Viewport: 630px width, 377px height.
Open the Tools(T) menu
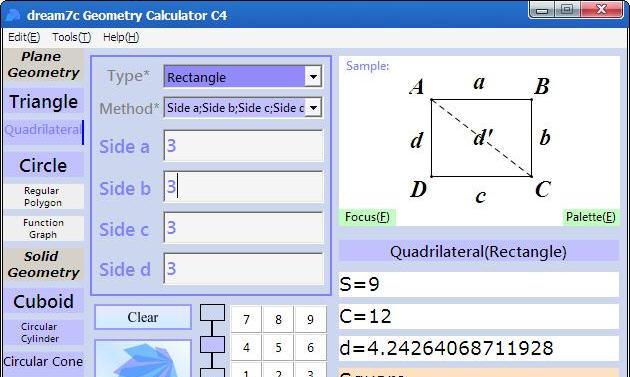coord(72,37)
